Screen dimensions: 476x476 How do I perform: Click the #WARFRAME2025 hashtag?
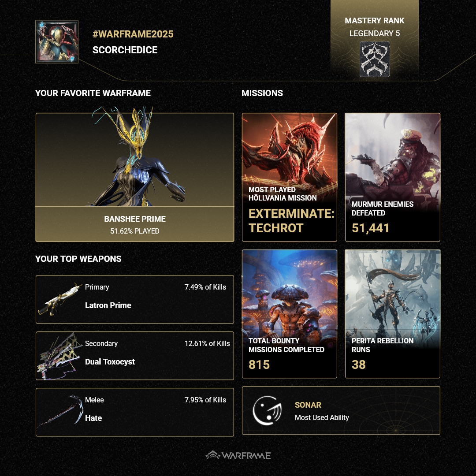point(133,34)
